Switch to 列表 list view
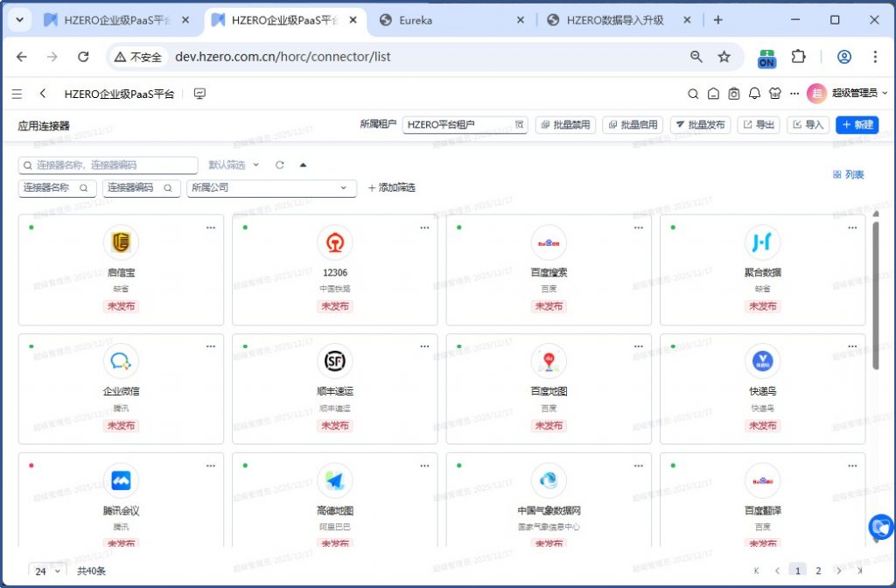This screenshot has height=588, width=896. point(848,175)
